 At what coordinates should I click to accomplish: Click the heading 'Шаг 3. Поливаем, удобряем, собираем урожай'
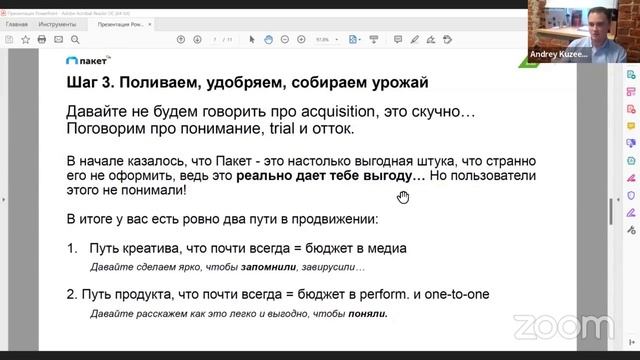pyautogui.click(x=247, y=82)
